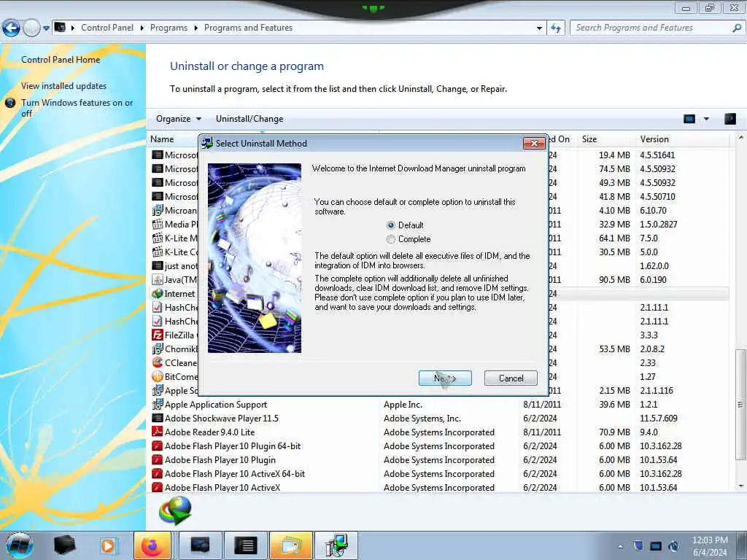Click the taskbar clock showing 12:03 PM
Viewport: 747px width, 560px height.
(709, 545)
